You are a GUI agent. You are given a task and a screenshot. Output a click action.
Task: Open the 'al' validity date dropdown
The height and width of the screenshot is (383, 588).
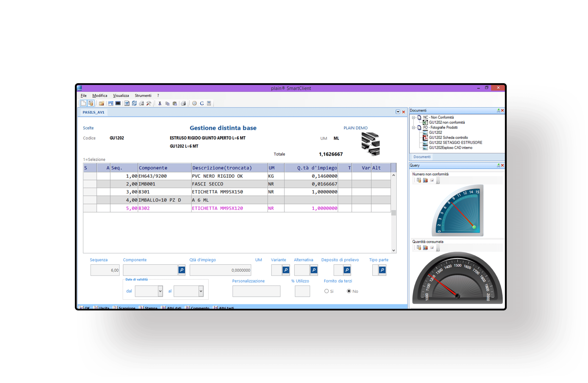201,291
